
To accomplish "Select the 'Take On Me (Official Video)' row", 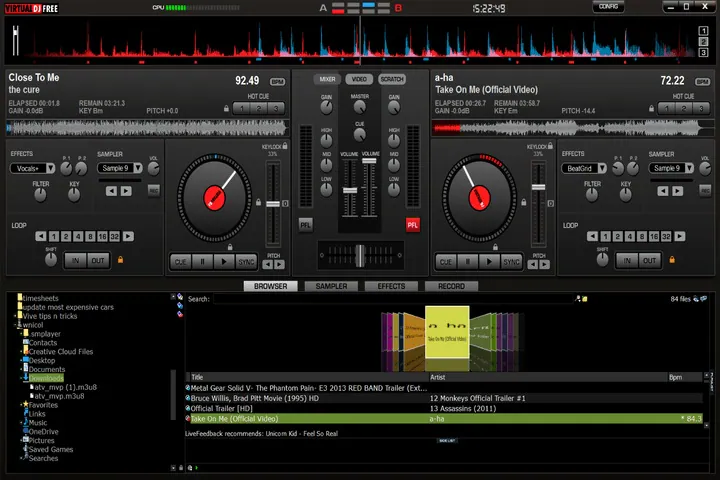I will 444,418.
